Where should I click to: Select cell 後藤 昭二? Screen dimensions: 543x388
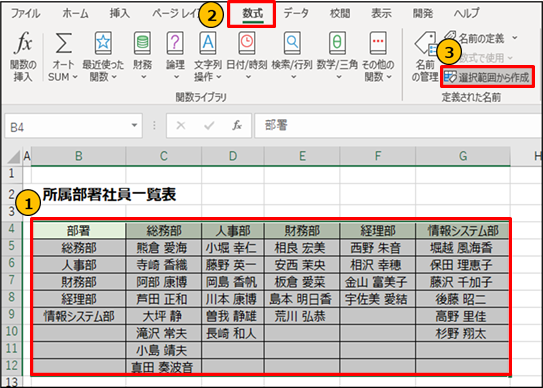coord(463,299)
